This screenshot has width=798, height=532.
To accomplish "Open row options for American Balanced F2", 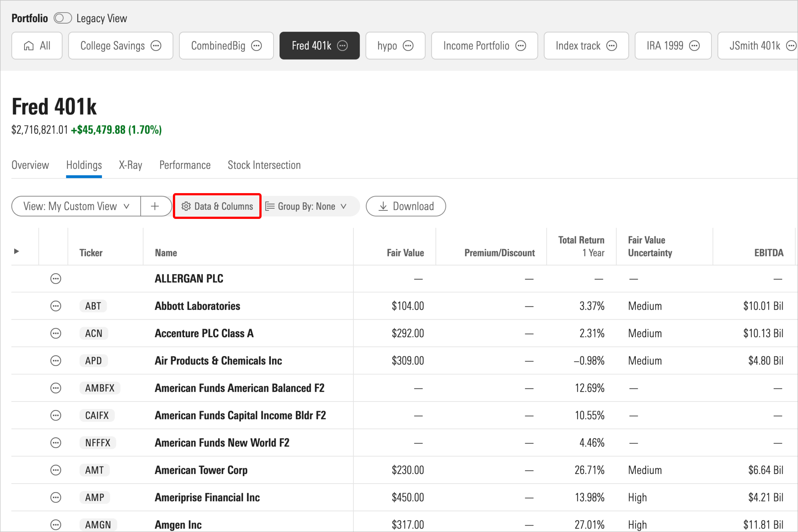I will click(x=56, y=388).
